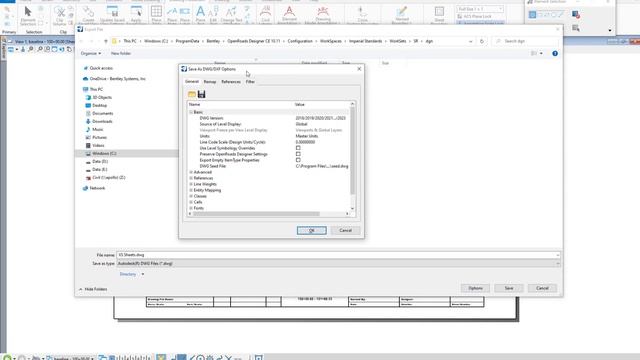Open the Element Annotation tool
The height and width of the screenshot is (360, 640).
289,14
